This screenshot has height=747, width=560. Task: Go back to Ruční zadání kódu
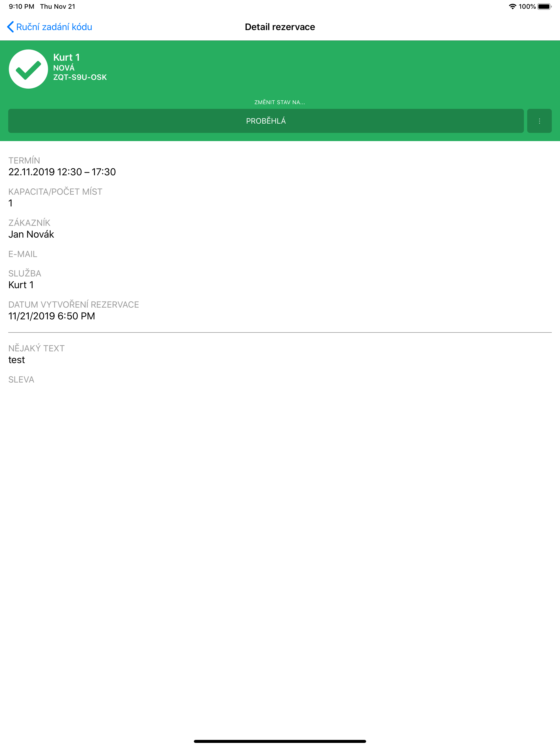point(50,27)
